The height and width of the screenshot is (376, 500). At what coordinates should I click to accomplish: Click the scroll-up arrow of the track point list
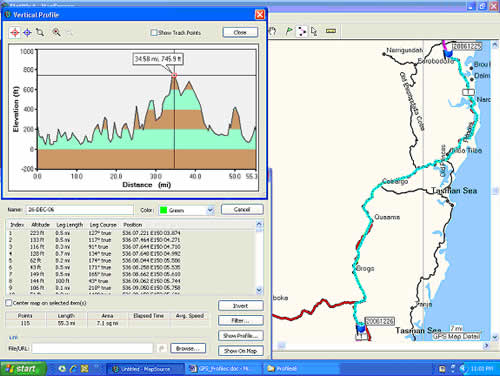pos(259,224)
